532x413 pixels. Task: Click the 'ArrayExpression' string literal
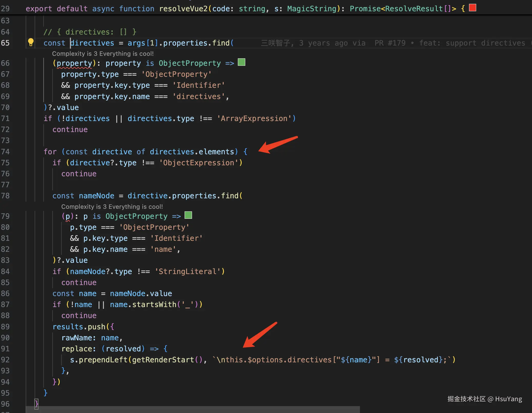click(x=254, y=118)
